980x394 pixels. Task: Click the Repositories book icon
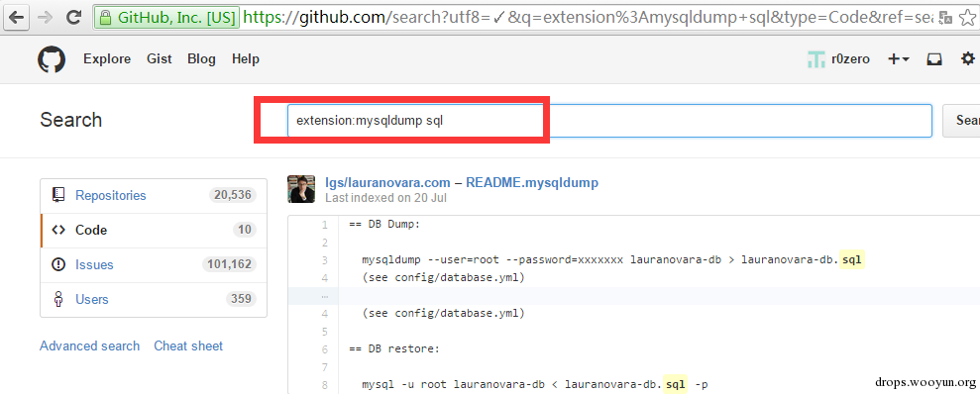[58, 195]
